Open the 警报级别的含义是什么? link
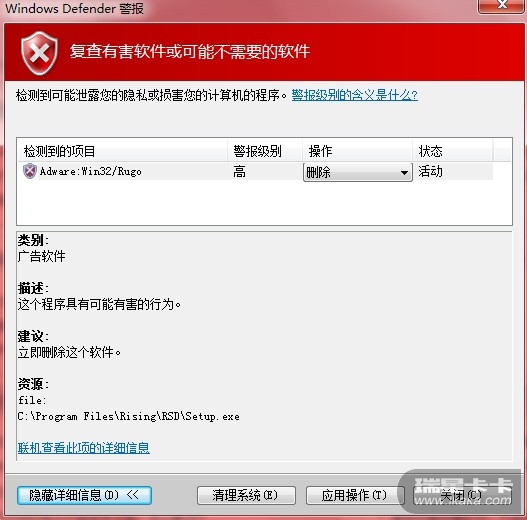This screenshot has height=520, width=527. [x=355, y=95]
